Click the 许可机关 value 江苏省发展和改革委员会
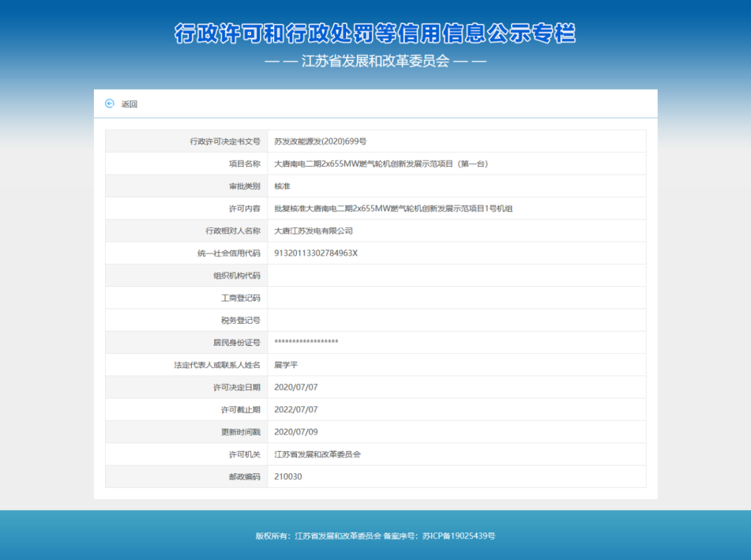 (318, 454)
